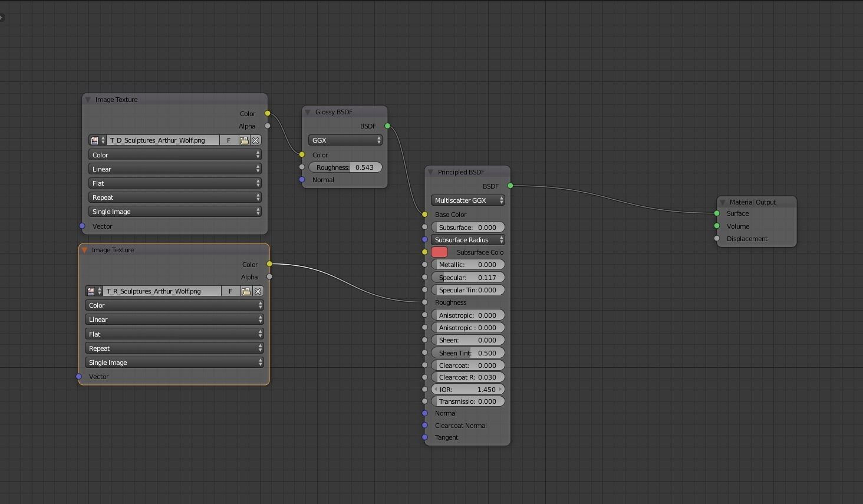This screenshot has height=504, width=863.
Task: Open the Flat projection dropdown in the T_R_Sculptures node
Action: tap(174, 334)
